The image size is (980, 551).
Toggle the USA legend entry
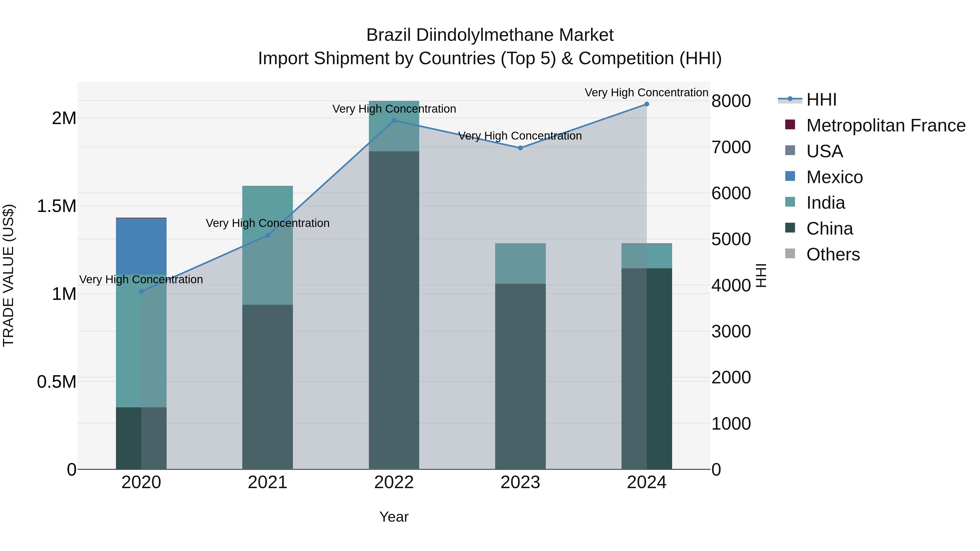(814, 151)
